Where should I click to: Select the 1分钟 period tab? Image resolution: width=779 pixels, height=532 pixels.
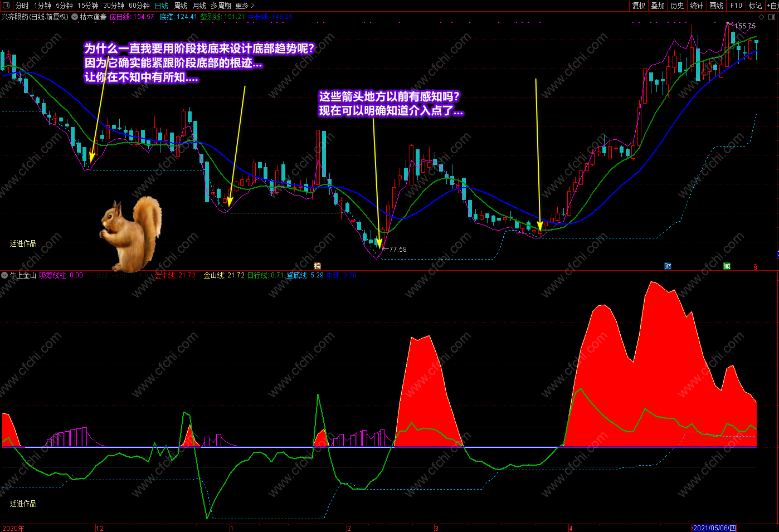pos(42,6)
